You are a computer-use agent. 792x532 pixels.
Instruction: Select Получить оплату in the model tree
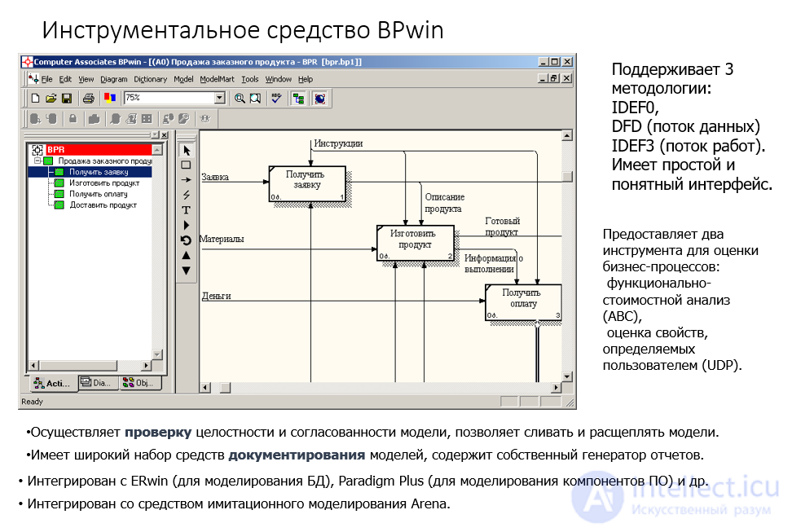tap(98, 194)
